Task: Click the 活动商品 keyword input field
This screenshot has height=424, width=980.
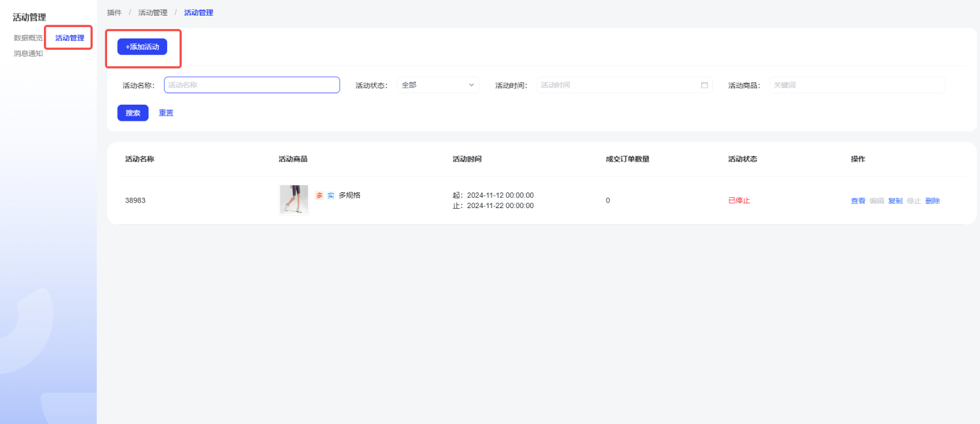Action: point(857,85)
